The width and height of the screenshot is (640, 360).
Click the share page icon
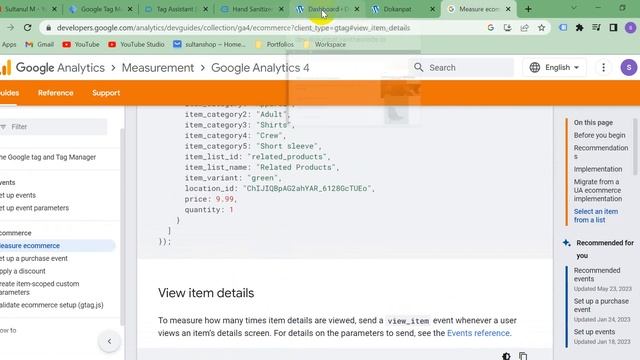[x=524, y=28]
